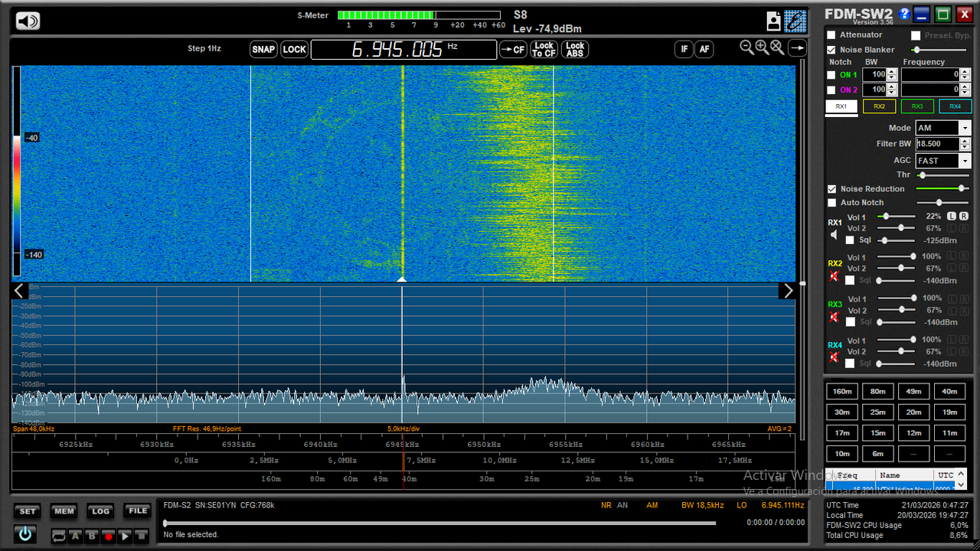
Task: Switch to the RX3 receiver tab
Action: (x=917, y=106)
